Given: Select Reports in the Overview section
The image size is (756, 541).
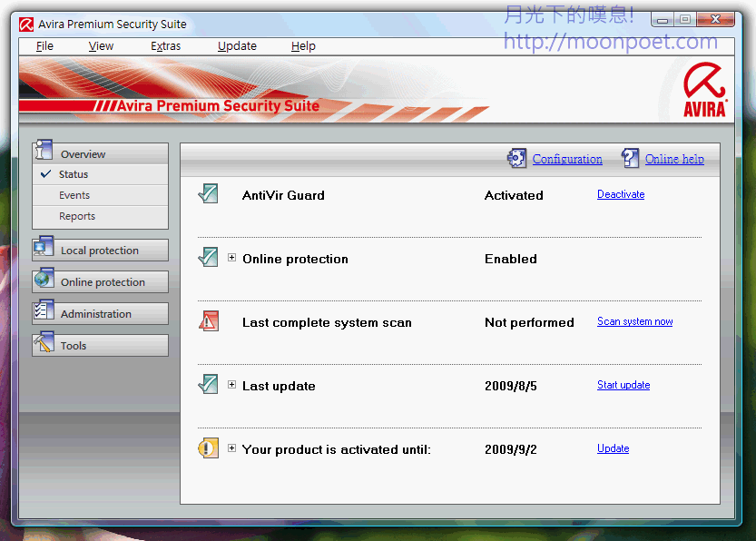Looking at the screenshot, I should click(x=77, y=216).
